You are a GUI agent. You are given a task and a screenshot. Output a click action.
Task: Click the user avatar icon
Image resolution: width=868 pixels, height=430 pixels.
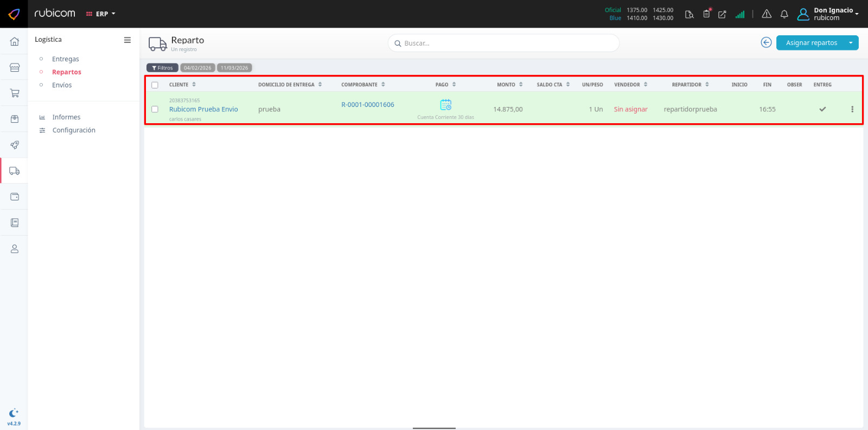click(803, 14)
